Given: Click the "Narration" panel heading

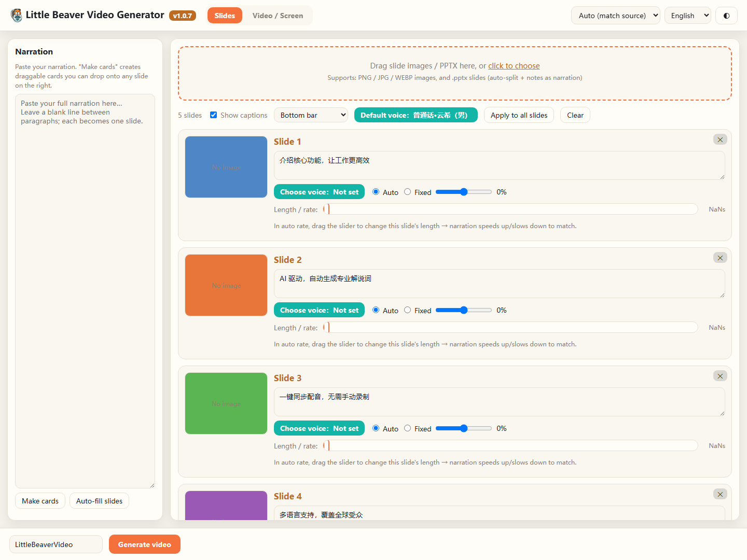Looking at the screenshot, I should (34, 51).
